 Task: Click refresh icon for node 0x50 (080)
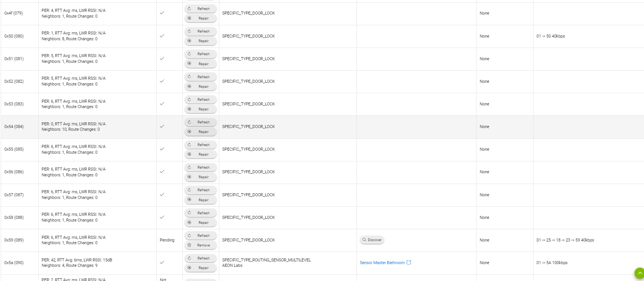[x=189, y=31]
